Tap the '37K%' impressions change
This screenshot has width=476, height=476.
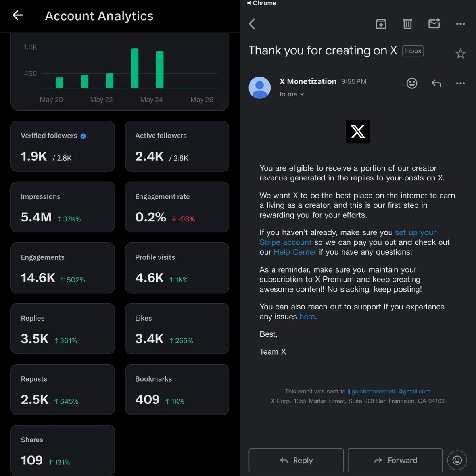pos(69,219)
